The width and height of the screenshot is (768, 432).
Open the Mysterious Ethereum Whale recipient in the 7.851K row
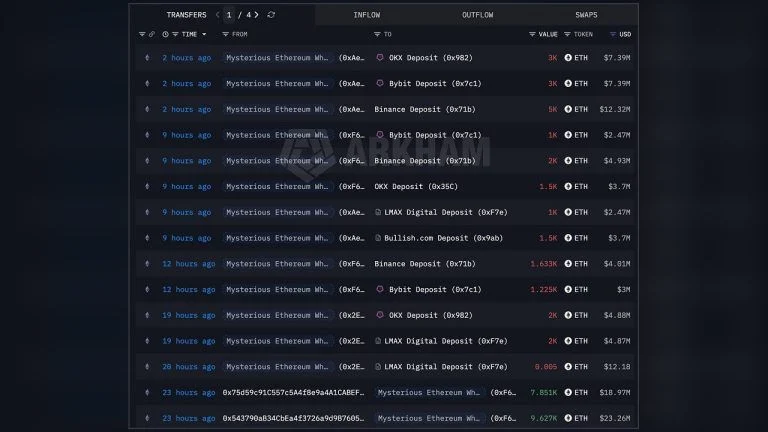[x=429, y=392]
